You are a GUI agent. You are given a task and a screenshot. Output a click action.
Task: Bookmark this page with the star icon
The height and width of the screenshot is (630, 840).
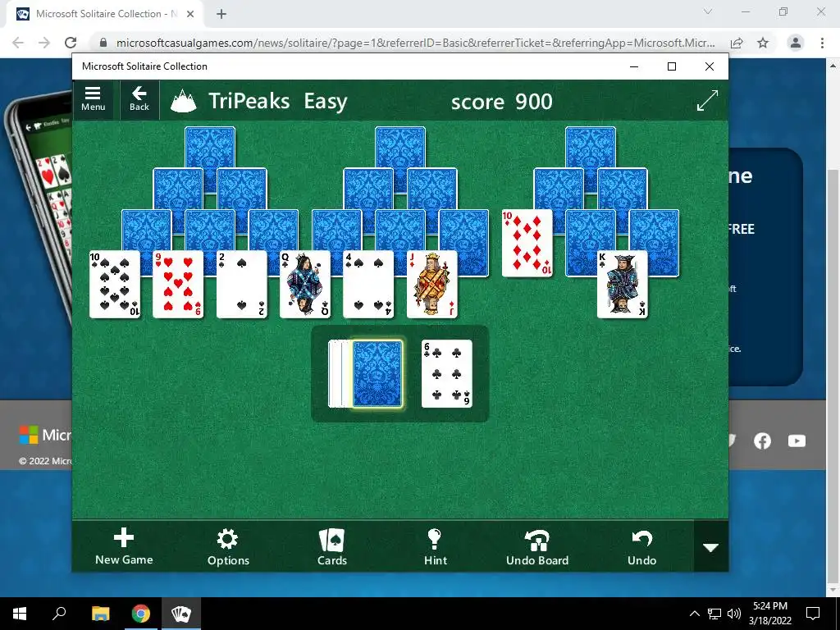tap(763, 43)
